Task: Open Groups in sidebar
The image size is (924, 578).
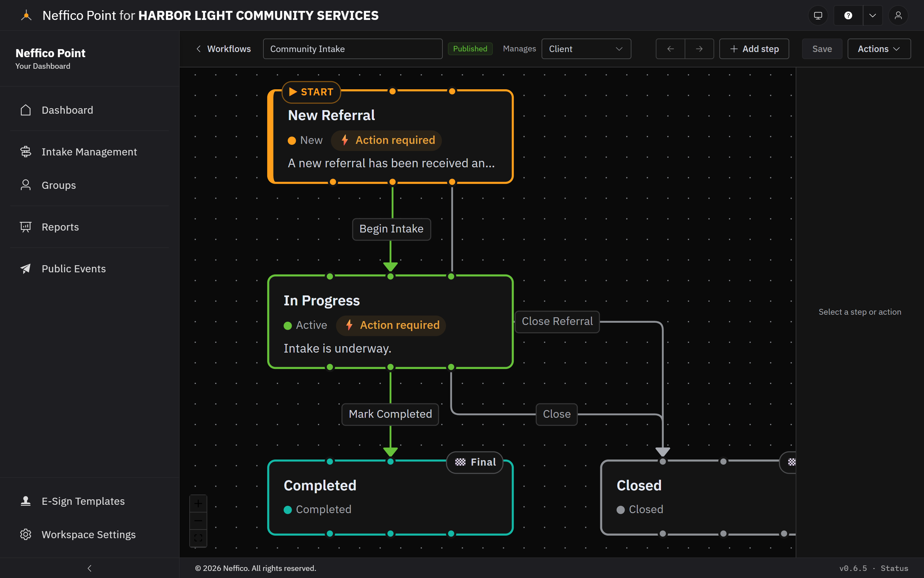Action: click(x=90, y=185)
